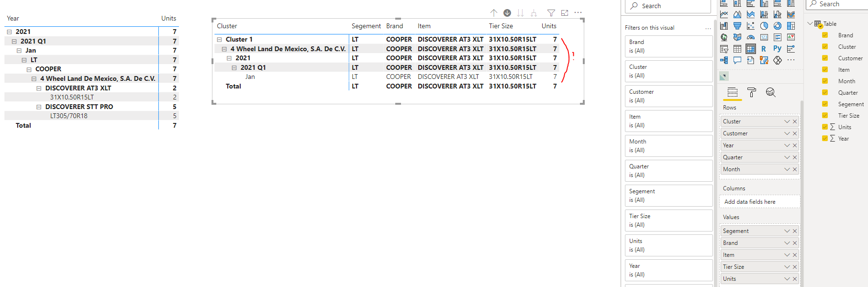Open the Brand is (All) filter card
This screenshot has width=868, height=287.
pos(668,46)
